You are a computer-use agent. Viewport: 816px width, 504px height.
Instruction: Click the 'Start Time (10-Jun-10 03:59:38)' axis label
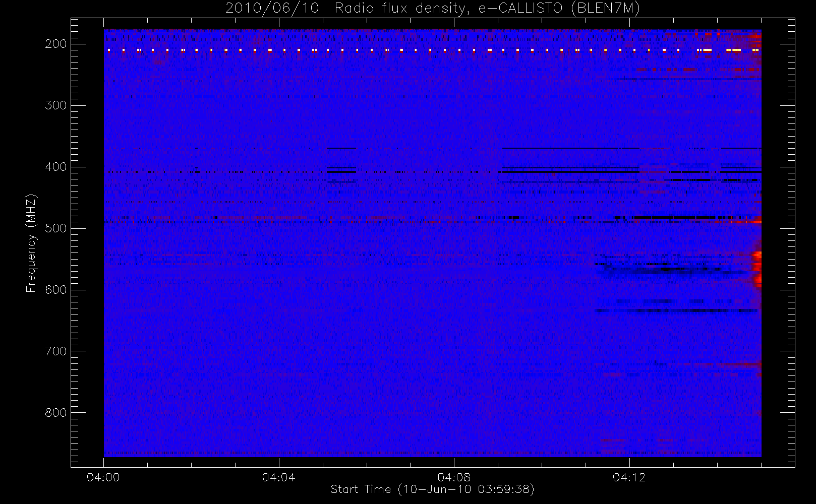coord(432,489)
